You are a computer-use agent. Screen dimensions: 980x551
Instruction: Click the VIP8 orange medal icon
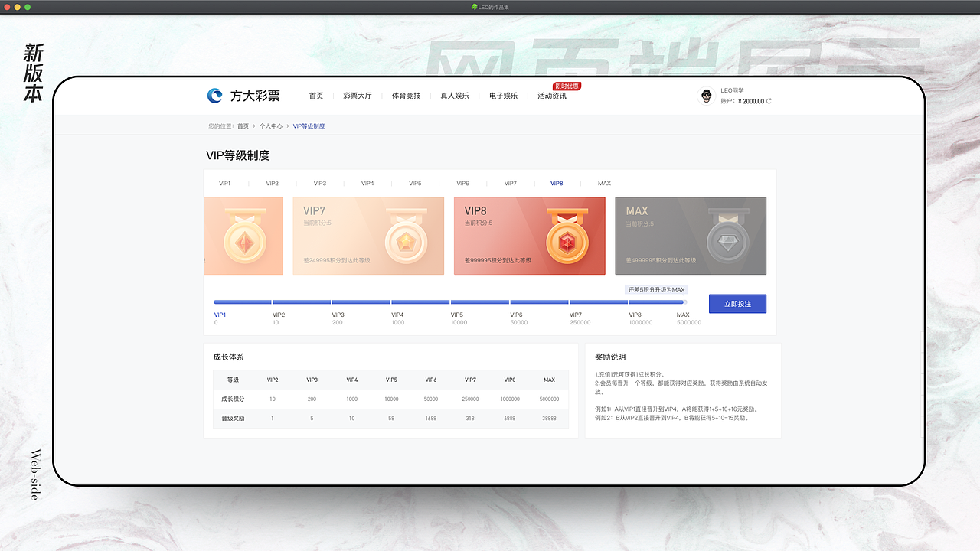[568, 236]
